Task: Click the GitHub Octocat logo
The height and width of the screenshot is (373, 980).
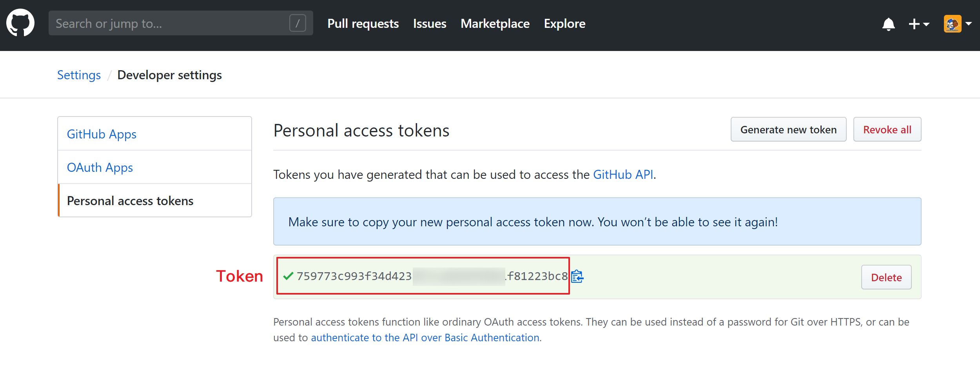Action: [20, 23]
